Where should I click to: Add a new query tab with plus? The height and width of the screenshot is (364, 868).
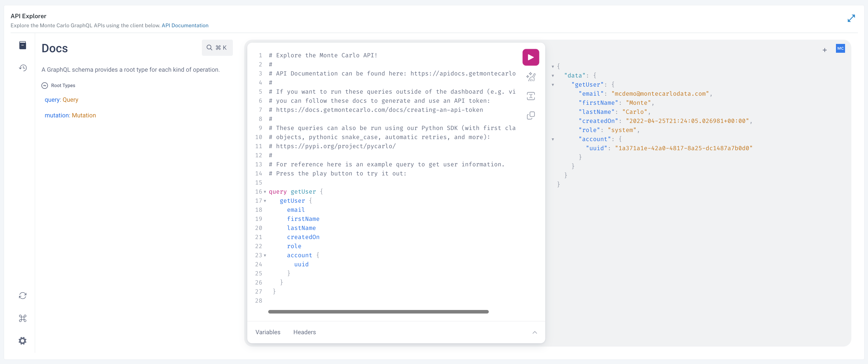(x=825, y=50)
